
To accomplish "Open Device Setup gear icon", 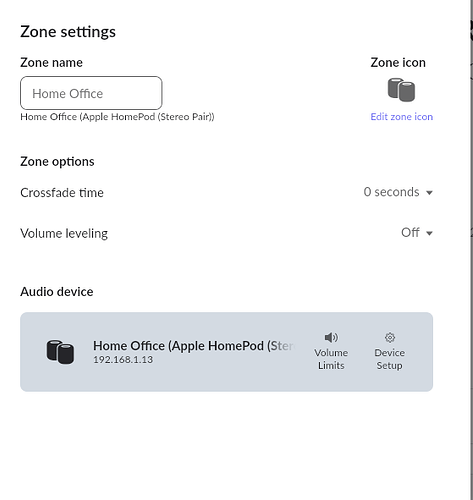I will click(390, 337).
